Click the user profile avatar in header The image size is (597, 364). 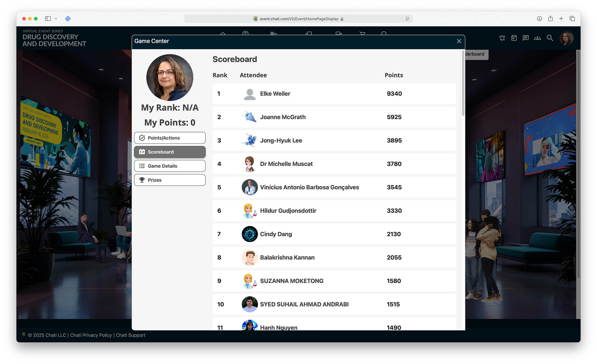(566, 38)
